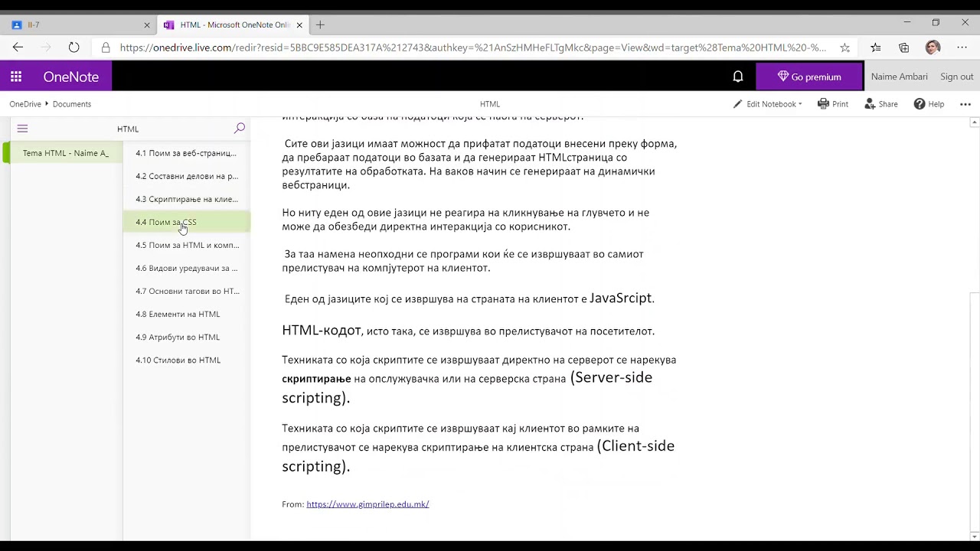Follow the gimprilep.edu.mk source link
Viewport: 980px width, 551px height.
point(367,504)
